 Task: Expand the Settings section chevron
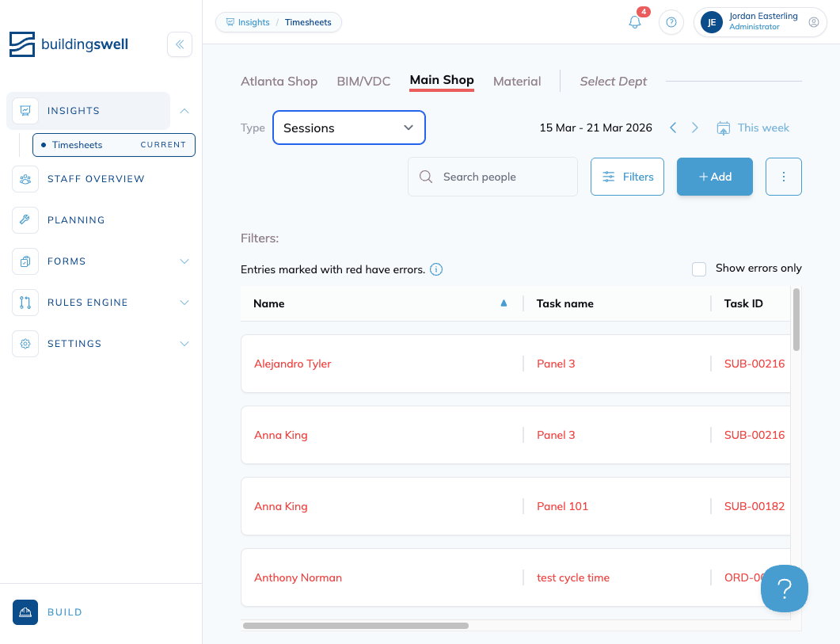tap(184, 344)
